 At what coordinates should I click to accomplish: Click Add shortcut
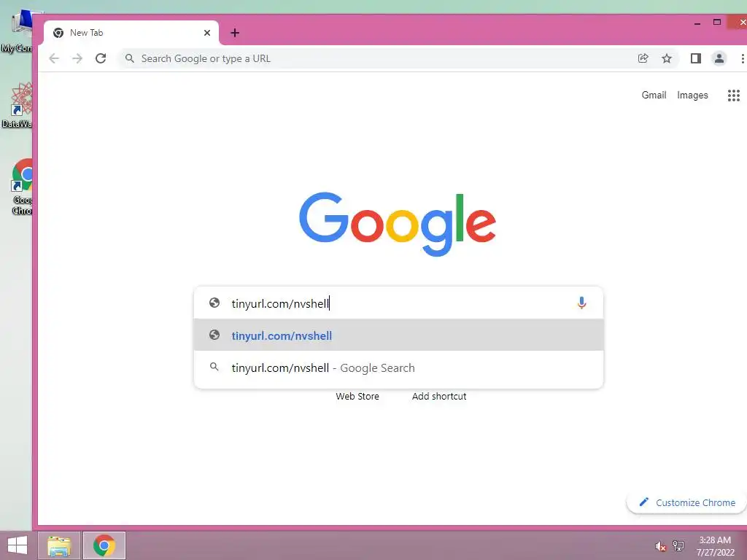click(x=438, y=396)
